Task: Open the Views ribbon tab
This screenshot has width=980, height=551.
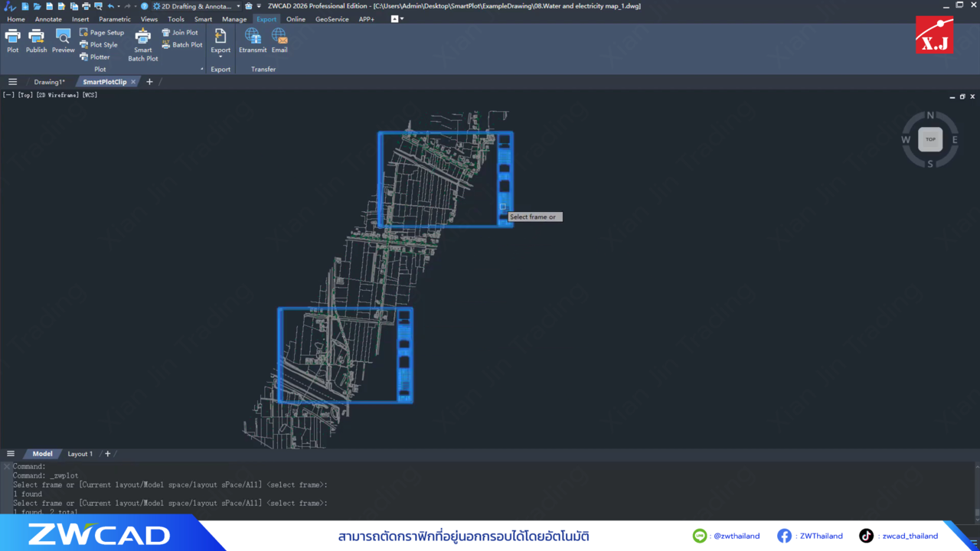Action: coord(149,19)
